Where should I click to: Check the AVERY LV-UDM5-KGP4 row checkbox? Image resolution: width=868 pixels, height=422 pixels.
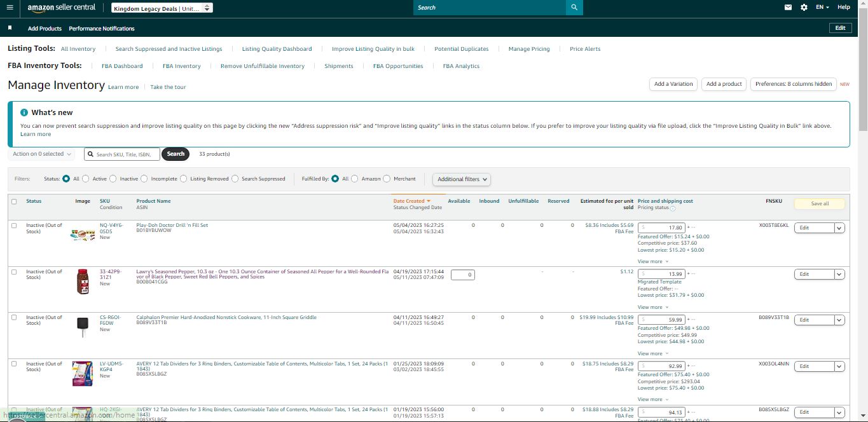(14, 364)
